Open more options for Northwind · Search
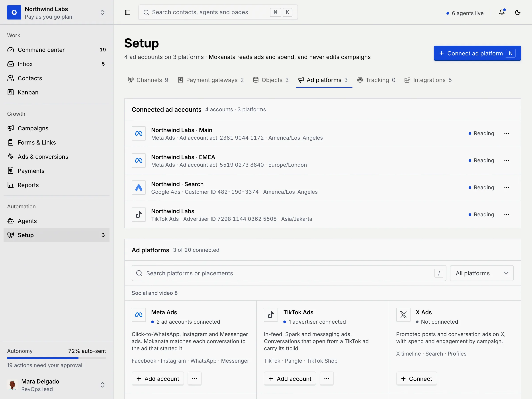532x399 pixels. coord(507,187)
